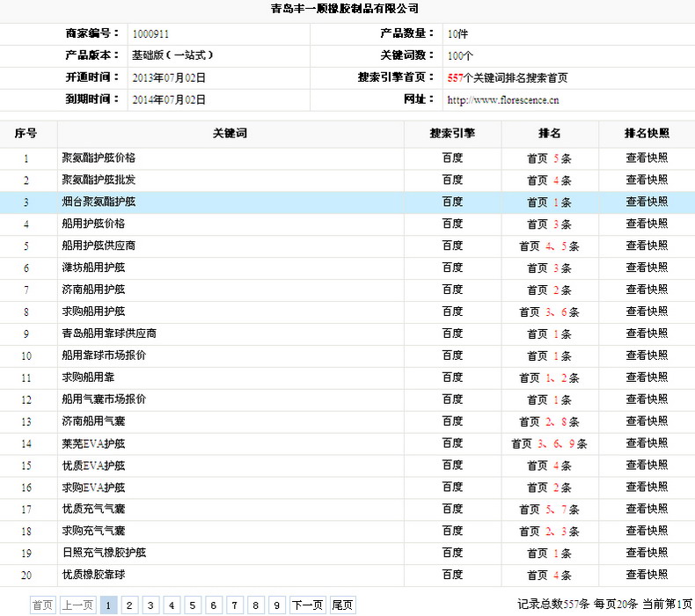The width and height of the screenshot is (695, 616).
Task: View snapshot for 聚氨酯护舷批发 row
Action: [647, 180]
